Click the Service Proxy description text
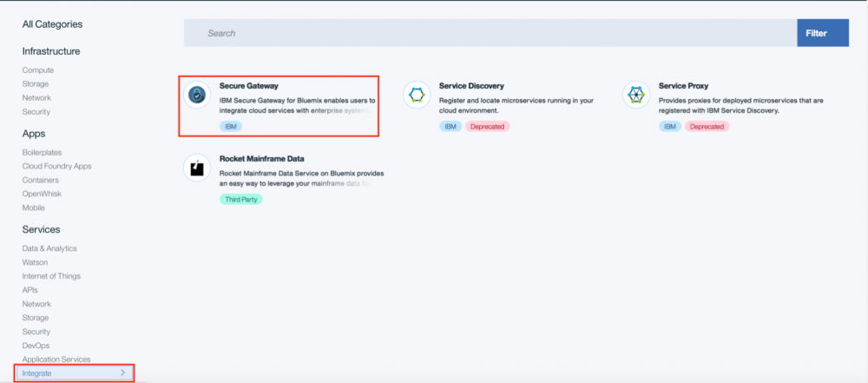This screenshot has width=868, height=383. pyautogui.click(x=741, y=106)
